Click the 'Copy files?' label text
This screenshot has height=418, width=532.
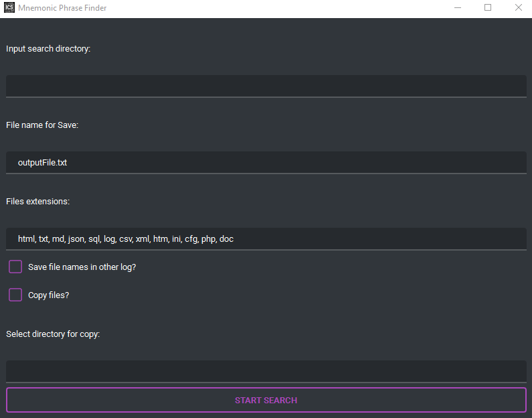[x=48, y=295]
